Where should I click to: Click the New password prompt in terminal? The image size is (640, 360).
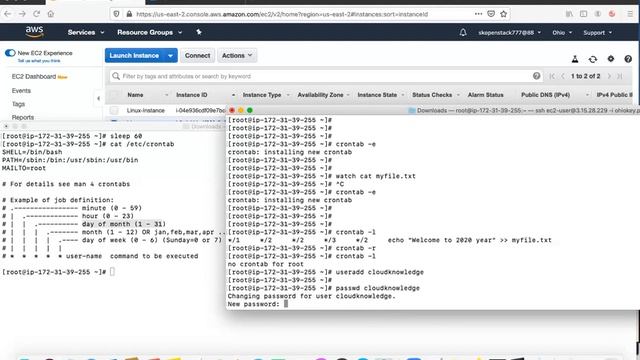pos(253,304)
